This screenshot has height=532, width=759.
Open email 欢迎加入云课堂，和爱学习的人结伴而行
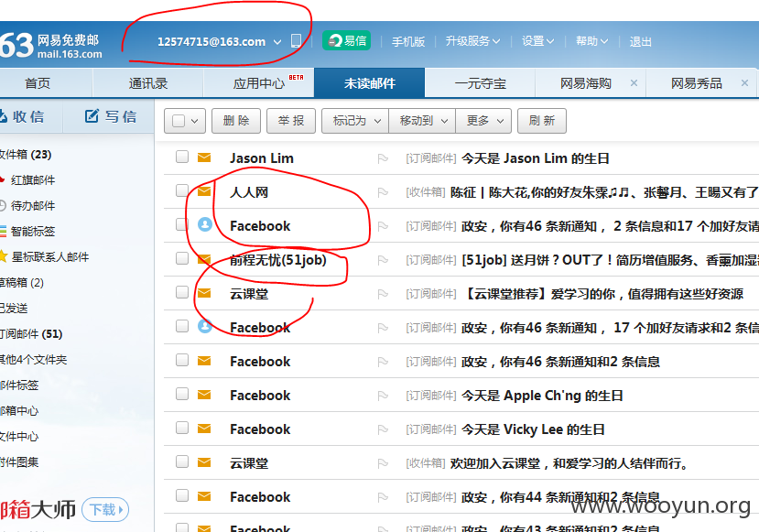click(569, 463)
